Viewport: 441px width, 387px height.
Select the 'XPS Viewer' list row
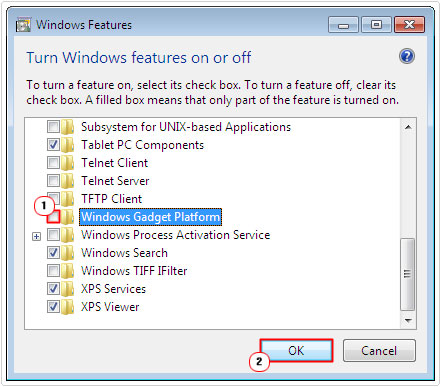point(110,307)
